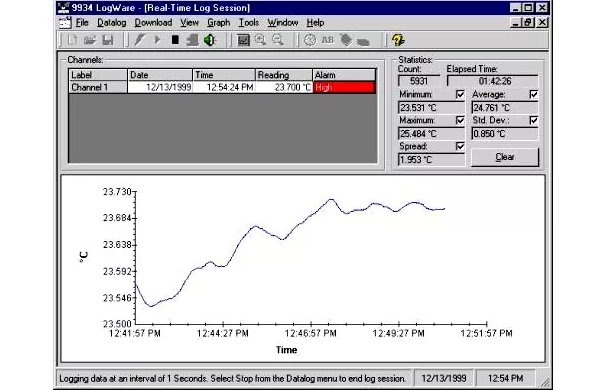This screenshot has height=390, width=600.
Task: Click the Minimum value 23.531 °C
Action: pyautogui.click(x=431, y=108)
